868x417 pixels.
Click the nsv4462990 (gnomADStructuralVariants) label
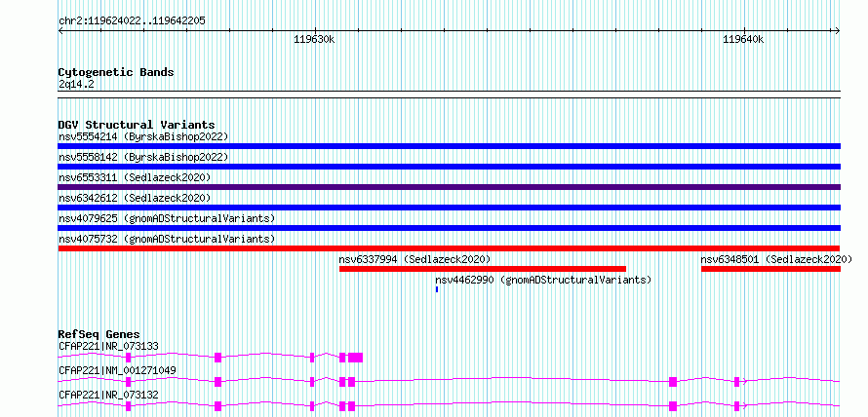point(543,280)
